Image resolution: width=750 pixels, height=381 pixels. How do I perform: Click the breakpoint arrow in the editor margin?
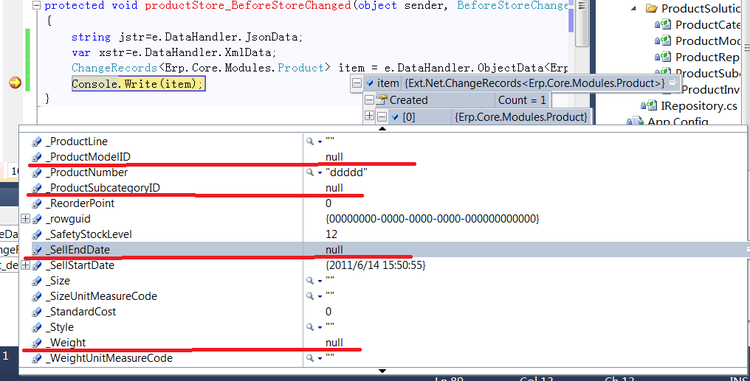point(15,83)
